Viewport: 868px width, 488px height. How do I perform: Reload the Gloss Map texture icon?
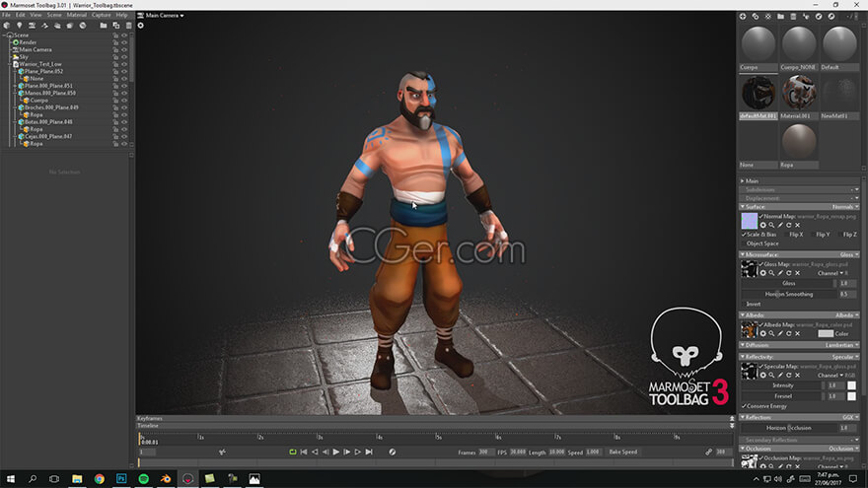pos(789,273)
